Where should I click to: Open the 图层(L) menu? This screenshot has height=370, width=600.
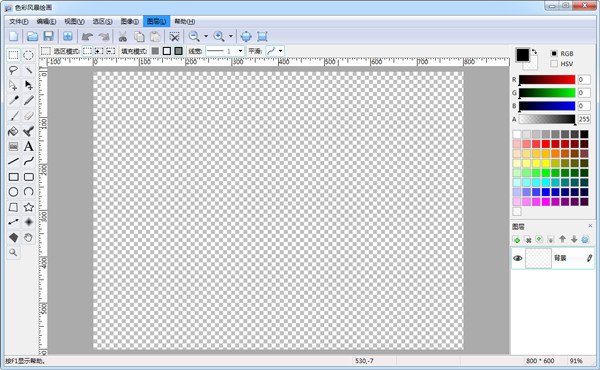(157, 21)
